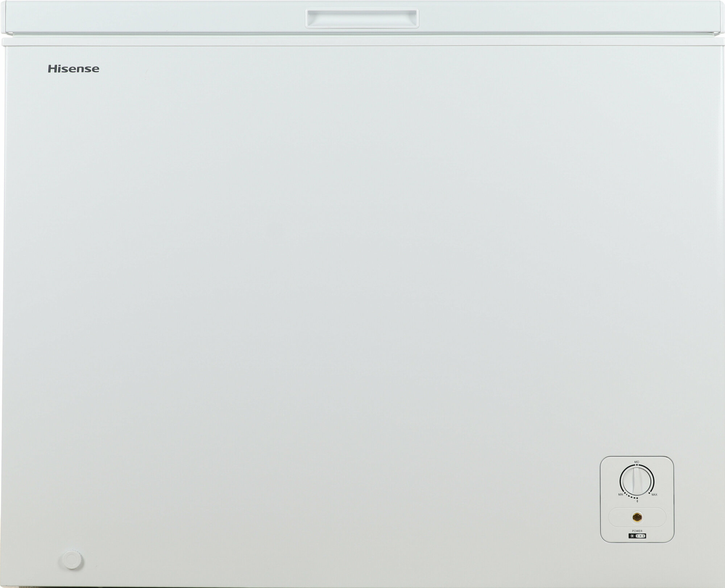Screen dimensions: 725x588
Task: Click the black dot beside MAX
Action: tap(649, 493)
